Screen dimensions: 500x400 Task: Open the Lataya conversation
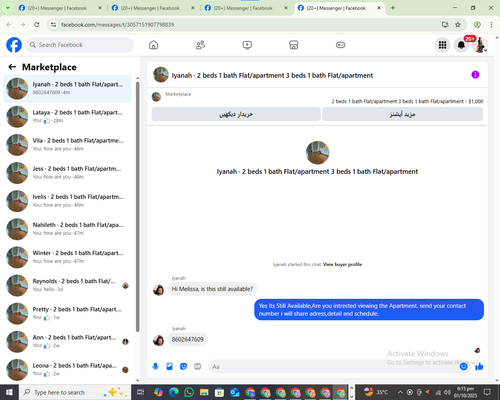pos(67,116)
